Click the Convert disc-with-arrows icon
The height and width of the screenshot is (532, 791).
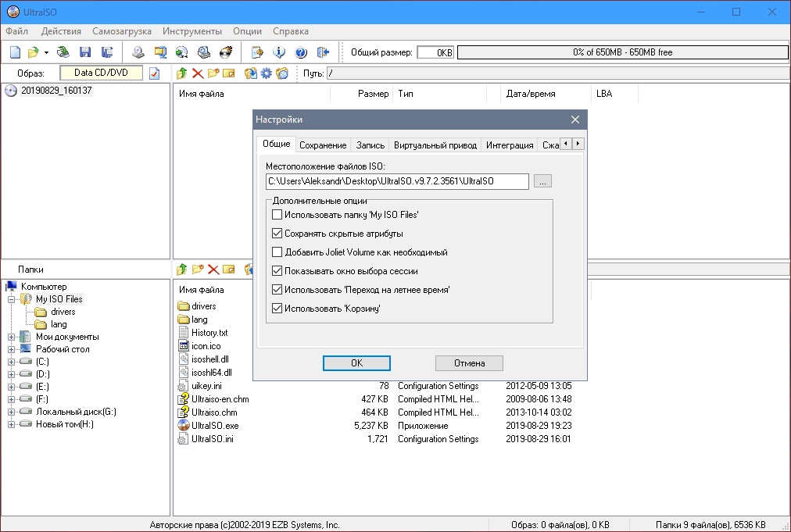coord(181,52)
